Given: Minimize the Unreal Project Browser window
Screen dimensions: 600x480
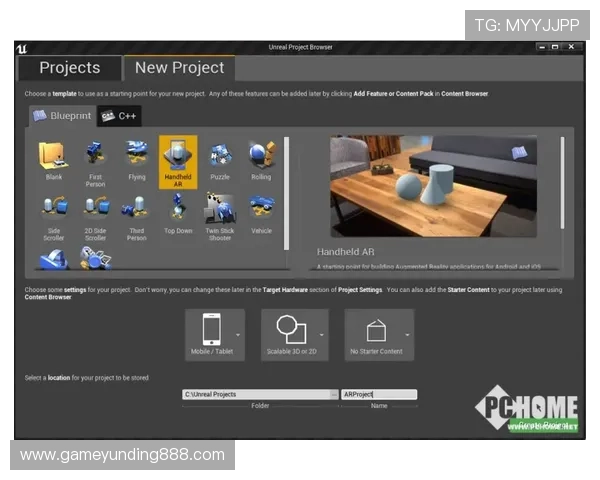Looking at the screenshot, I should [542, 47].
